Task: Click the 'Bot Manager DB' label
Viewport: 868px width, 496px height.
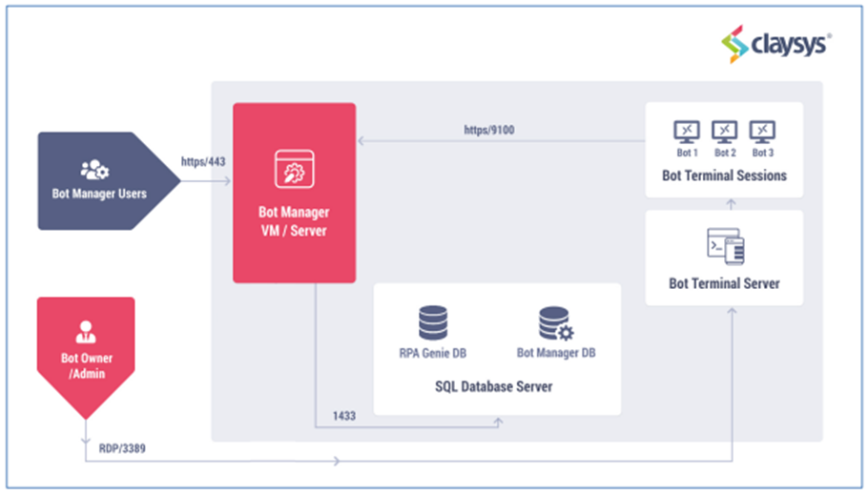Action: 556,353
